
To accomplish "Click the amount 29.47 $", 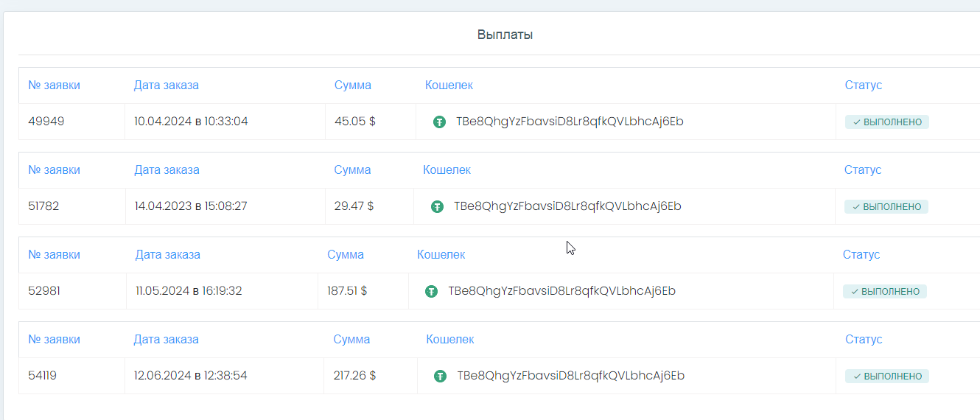I will (x=354, y=206).
